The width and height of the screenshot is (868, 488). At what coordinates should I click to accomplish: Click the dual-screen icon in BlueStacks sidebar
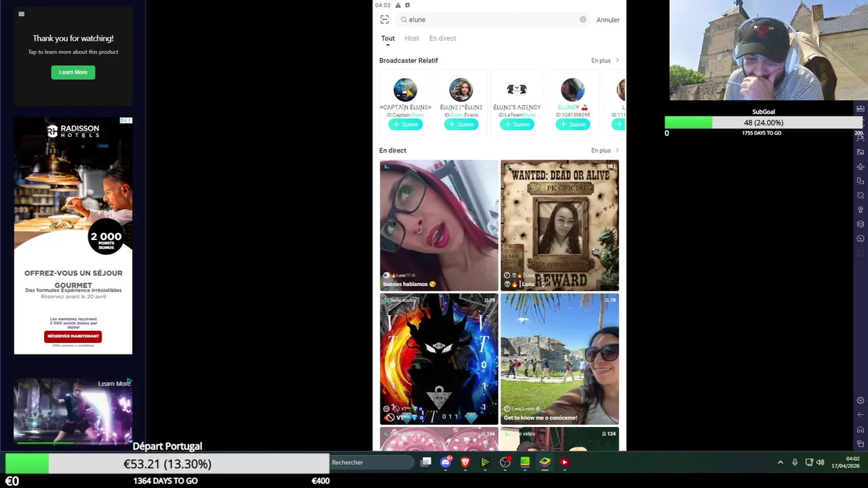pos(861,181)
